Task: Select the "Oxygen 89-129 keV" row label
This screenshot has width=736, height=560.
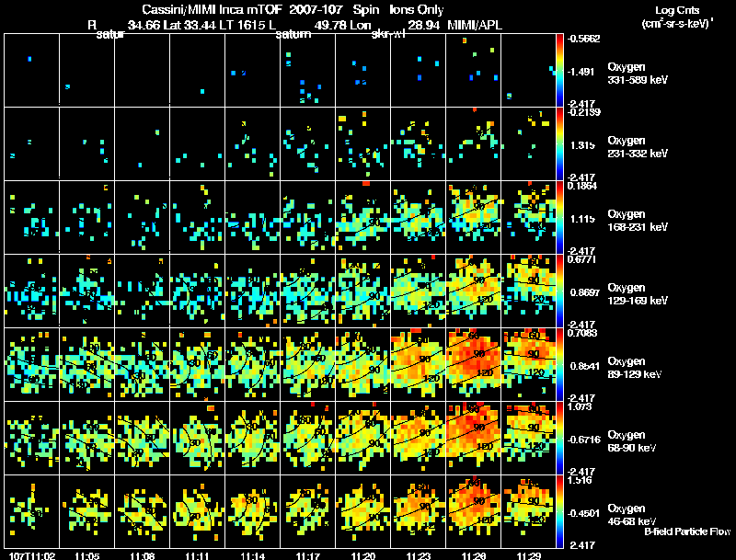Action: pos(635,368)
